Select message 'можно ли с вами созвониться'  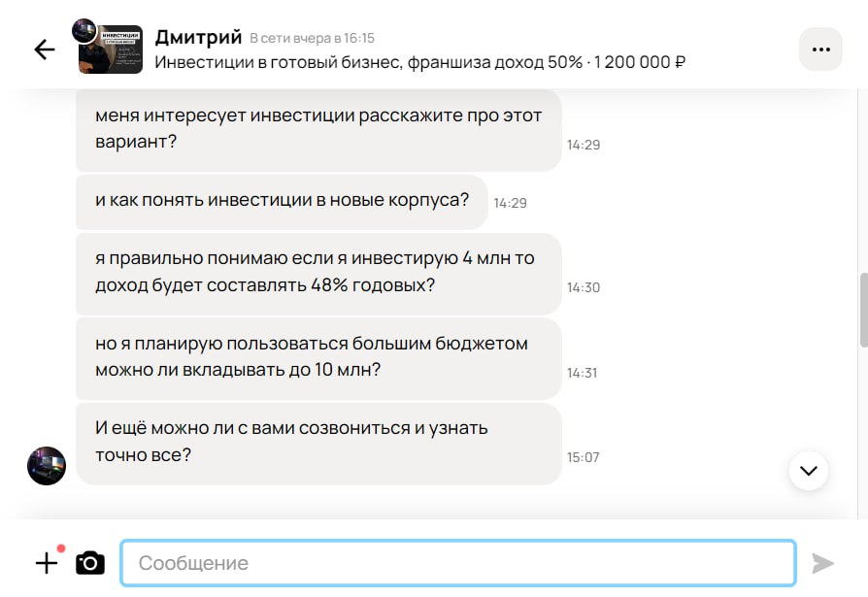[x=318, y=444]
